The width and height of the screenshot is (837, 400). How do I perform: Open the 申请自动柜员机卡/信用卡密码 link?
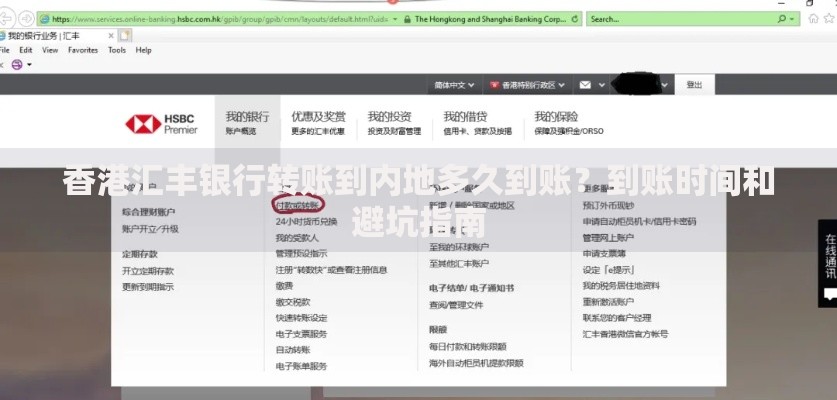(639, 222)
